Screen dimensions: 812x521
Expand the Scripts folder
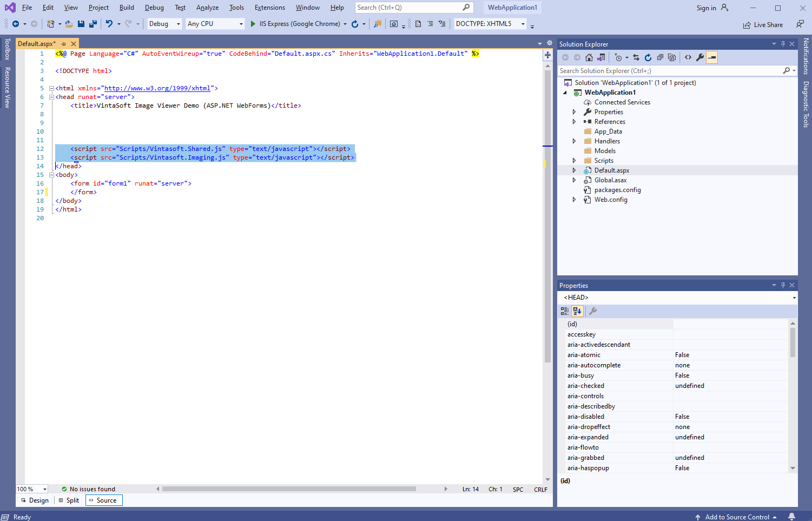click(x=574, y=161)
